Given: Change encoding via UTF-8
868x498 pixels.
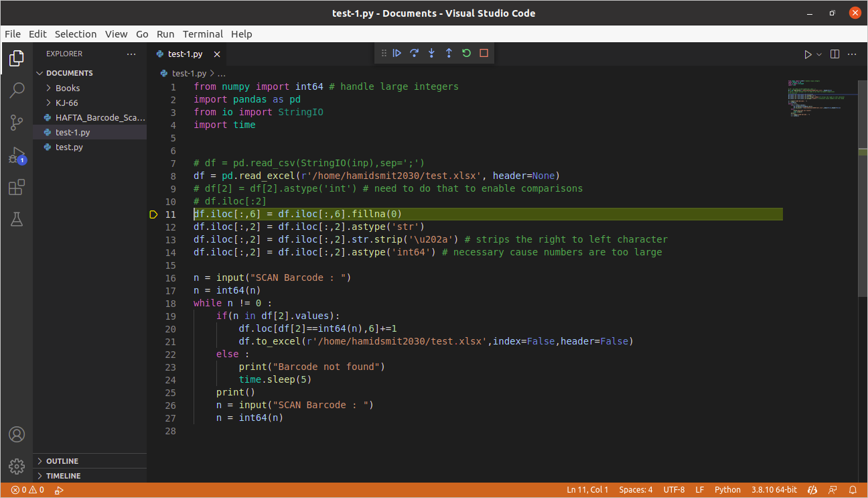Looking at the screenshot, I should 674,490.
